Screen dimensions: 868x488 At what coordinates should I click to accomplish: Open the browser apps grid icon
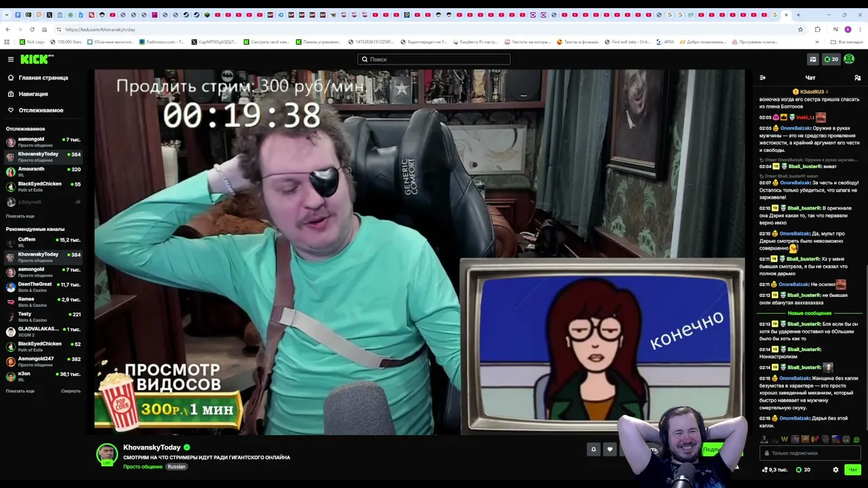pyautogui.click(x=7, y=42)
